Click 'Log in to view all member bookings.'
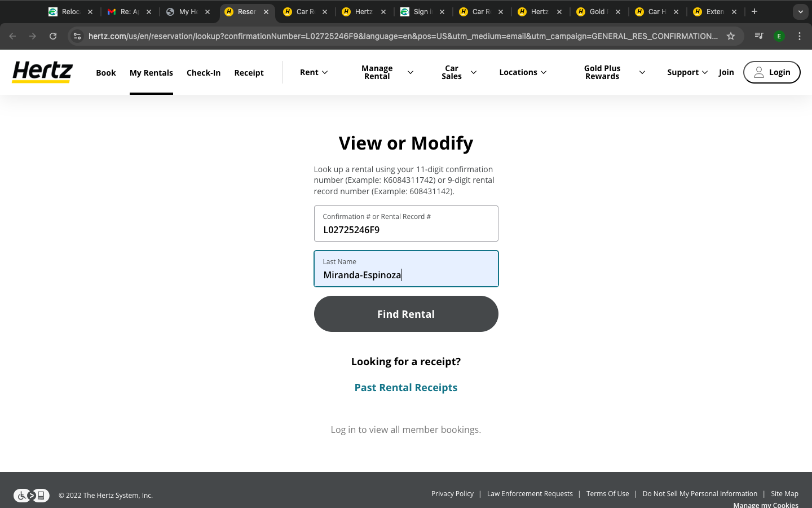The image size is (812, 508). tap(406, 430)
